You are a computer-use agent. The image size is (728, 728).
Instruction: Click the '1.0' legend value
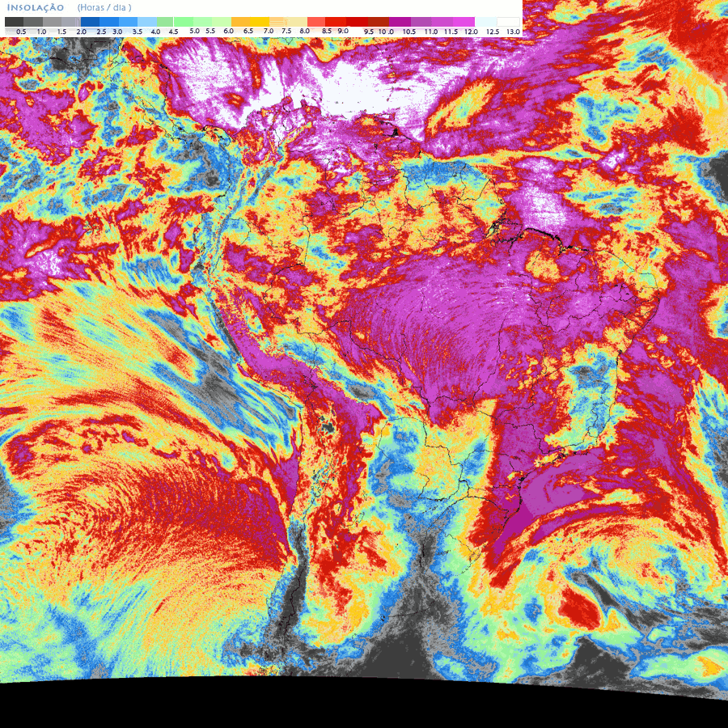coord(41,32)
